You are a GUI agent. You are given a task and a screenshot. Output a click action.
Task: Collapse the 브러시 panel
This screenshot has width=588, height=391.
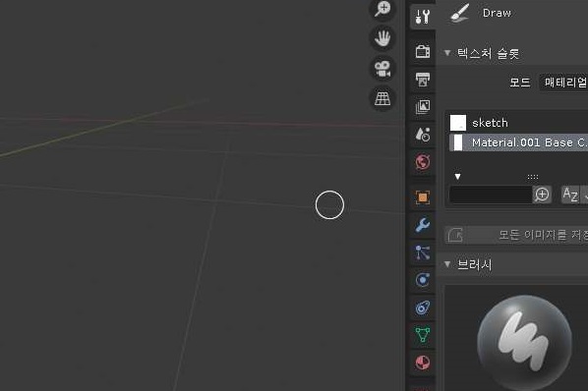pos(447,264)
